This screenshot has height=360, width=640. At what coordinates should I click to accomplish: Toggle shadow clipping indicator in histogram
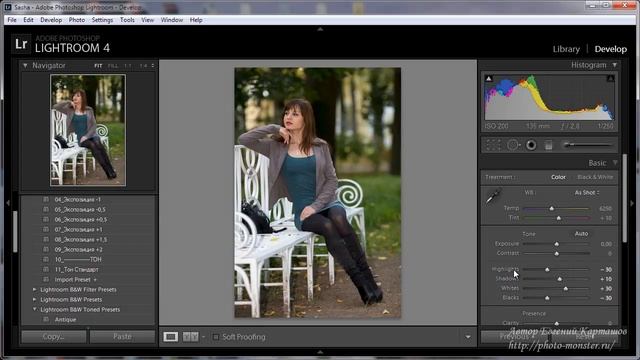pyautogui.click(x=489, y=78)
